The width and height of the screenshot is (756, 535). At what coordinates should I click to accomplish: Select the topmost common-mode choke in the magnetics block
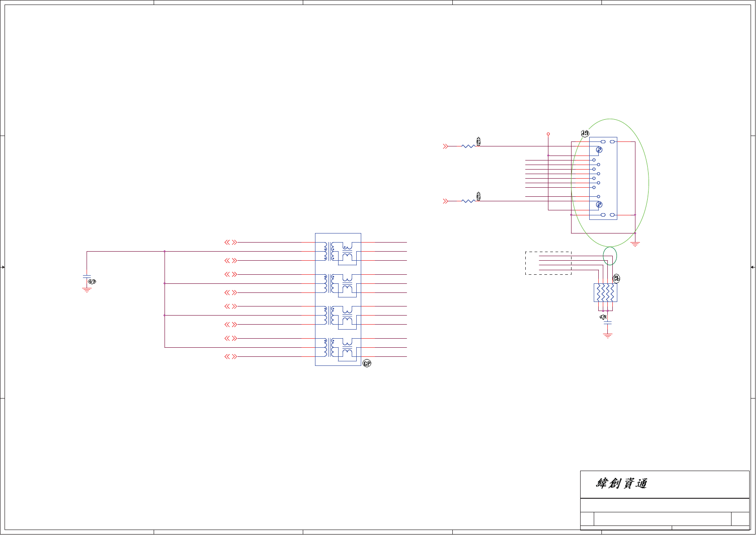click(348, 253)
